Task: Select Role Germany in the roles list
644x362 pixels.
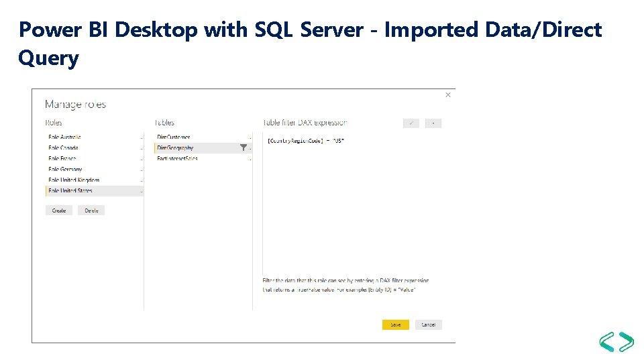Action: tap(94, 169)
